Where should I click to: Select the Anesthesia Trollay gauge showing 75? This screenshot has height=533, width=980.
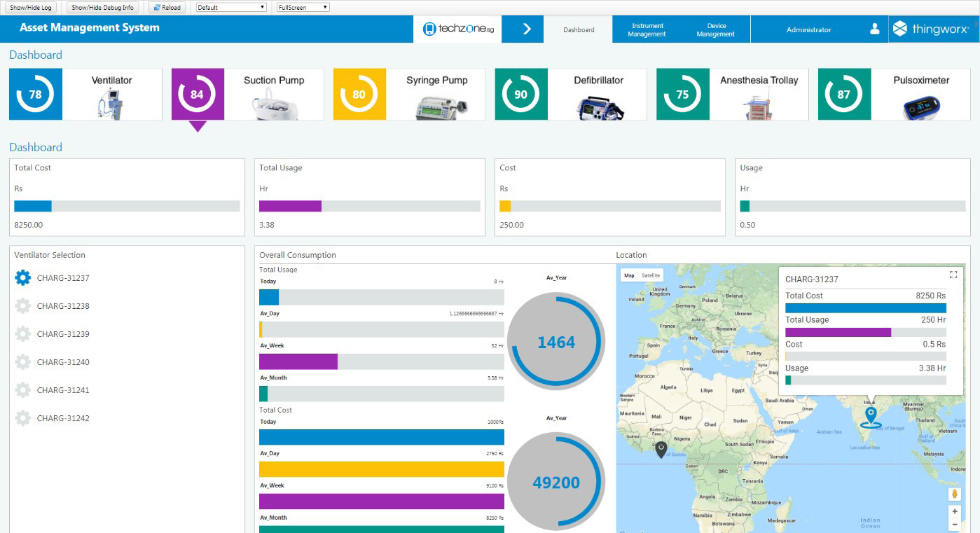(x=683, y=95)
